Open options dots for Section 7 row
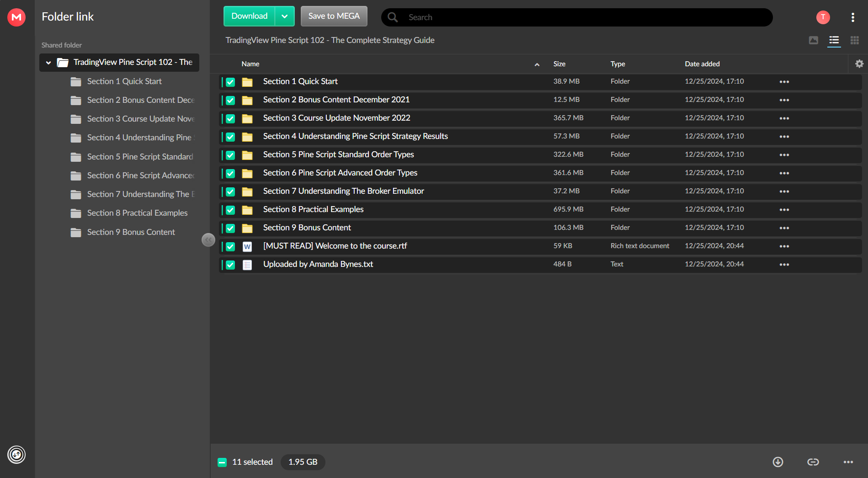Viewport: 868px width, 478px height. 784,191
